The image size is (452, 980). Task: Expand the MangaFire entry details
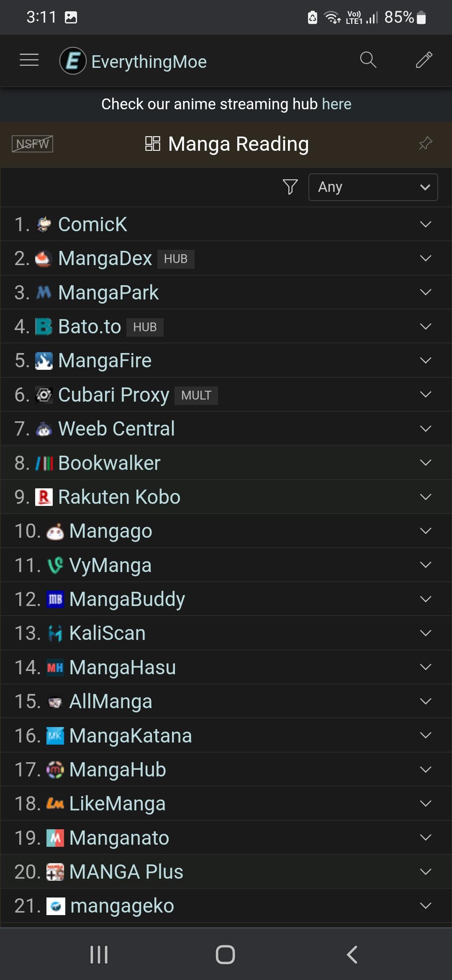pyautogui.click(x=425, y=361)
